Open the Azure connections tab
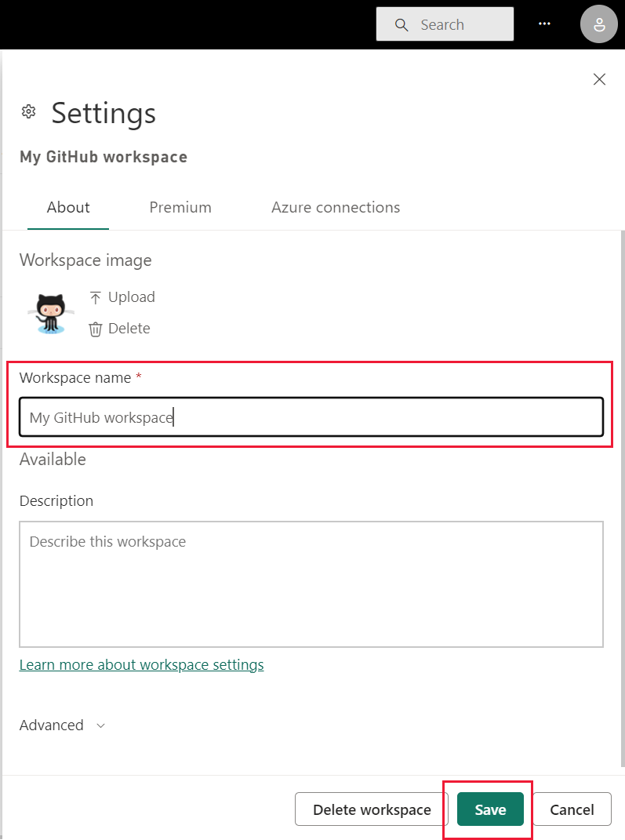Image resolution: width=625 pixels, height=840 pixels. (x=336, y=207)
